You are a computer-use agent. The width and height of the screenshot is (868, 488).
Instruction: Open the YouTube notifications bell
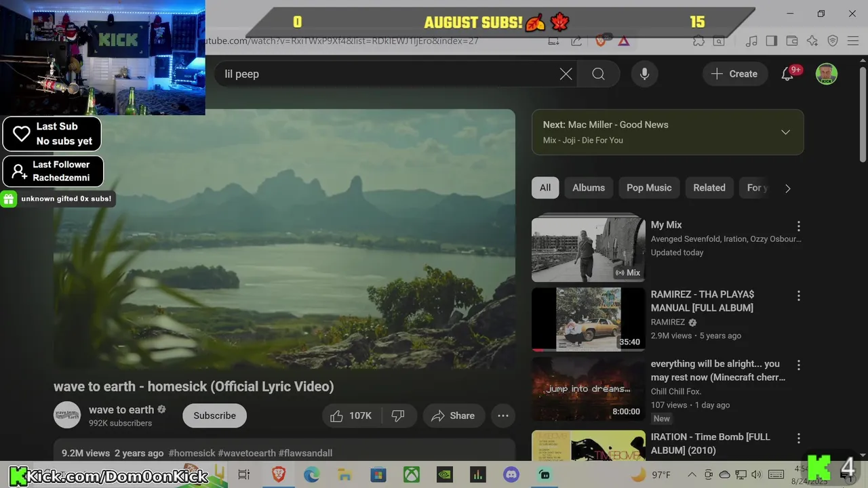tap(787, 74)
